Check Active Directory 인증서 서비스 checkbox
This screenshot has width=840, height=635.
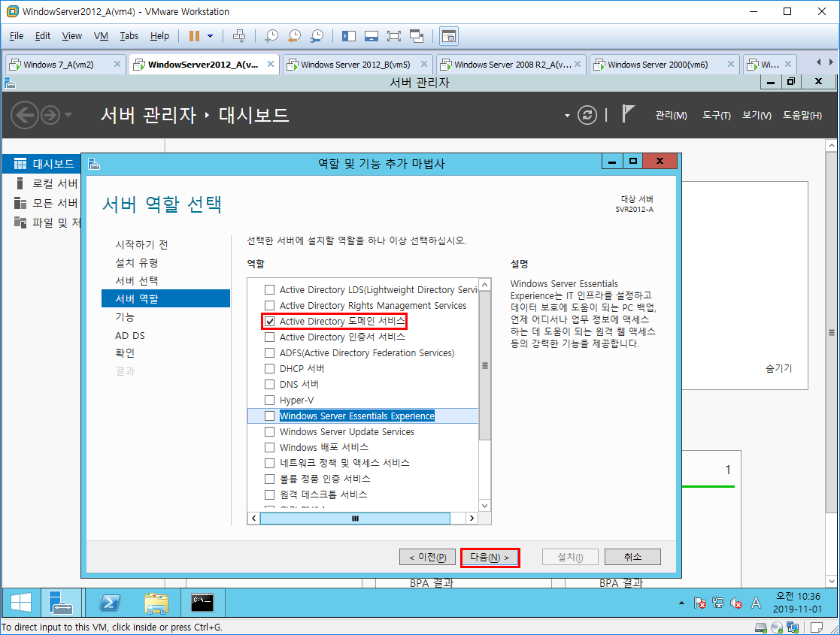tap(269, 337)
